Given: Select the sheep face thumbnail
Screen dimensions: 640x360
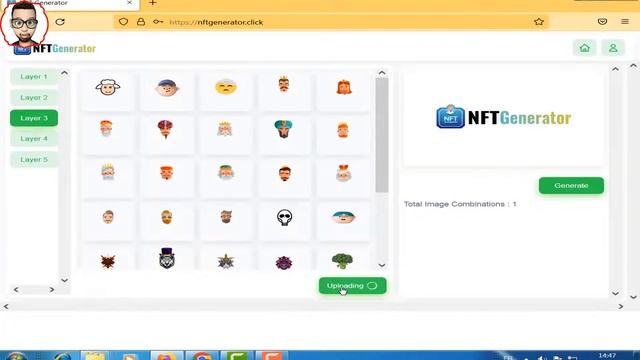Looking at the screenshot, I should pyautogui.click(x=108, y=87).
